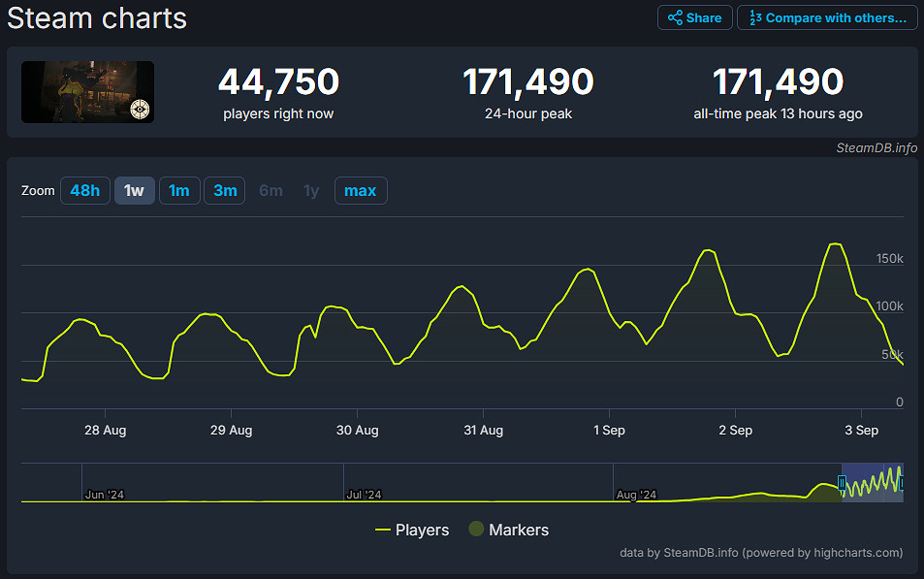The height and width of the screenshot is (579, 924).
Task: Click the right navigator range handle
Action: pos(902,482)
